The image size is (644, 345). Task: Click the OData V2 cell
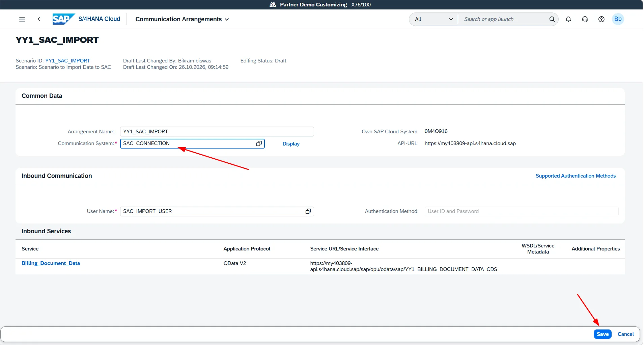tap(235, 263)
